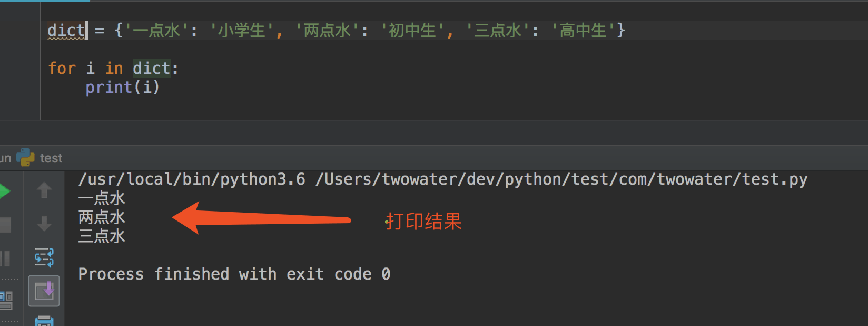
Task: Click the Python icon on run tab
Action: 25,158
